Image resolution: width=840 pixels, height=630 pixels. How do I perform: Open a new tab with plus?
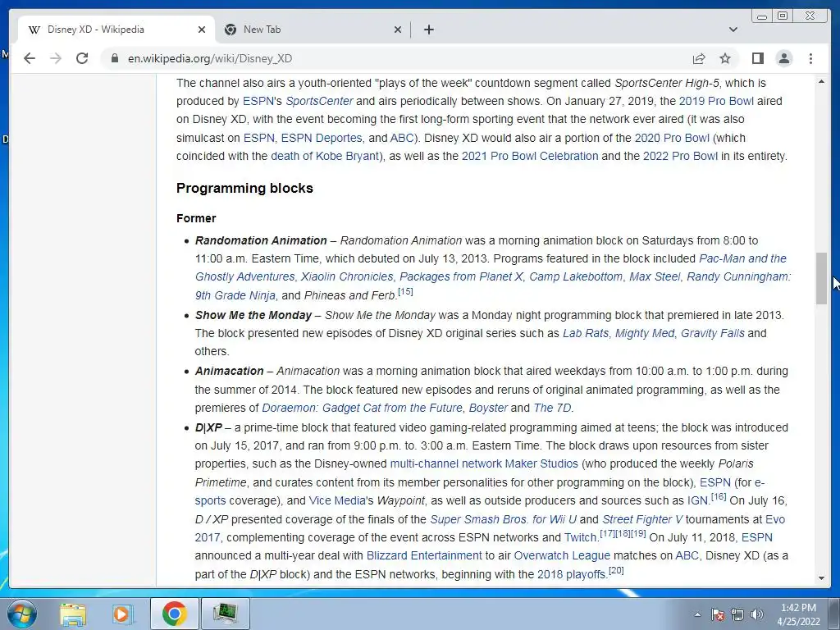[x=428, y=30]
